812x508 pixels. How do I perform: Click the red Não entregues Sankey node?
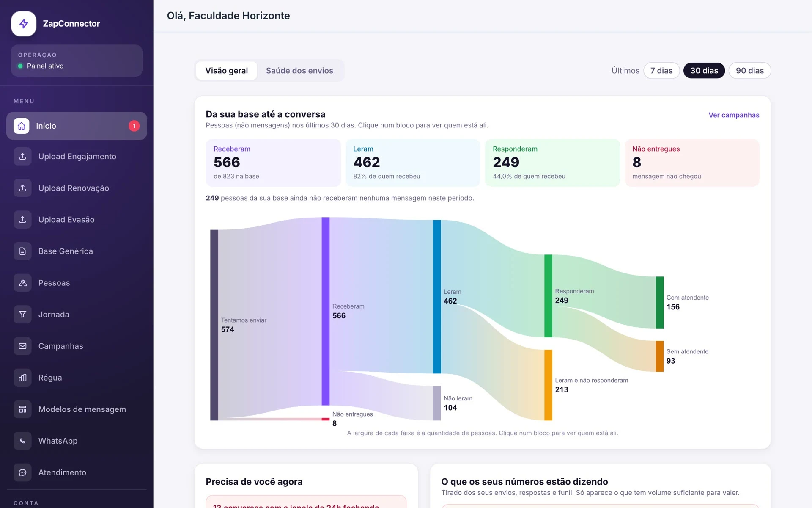click(x=326, y=419)
